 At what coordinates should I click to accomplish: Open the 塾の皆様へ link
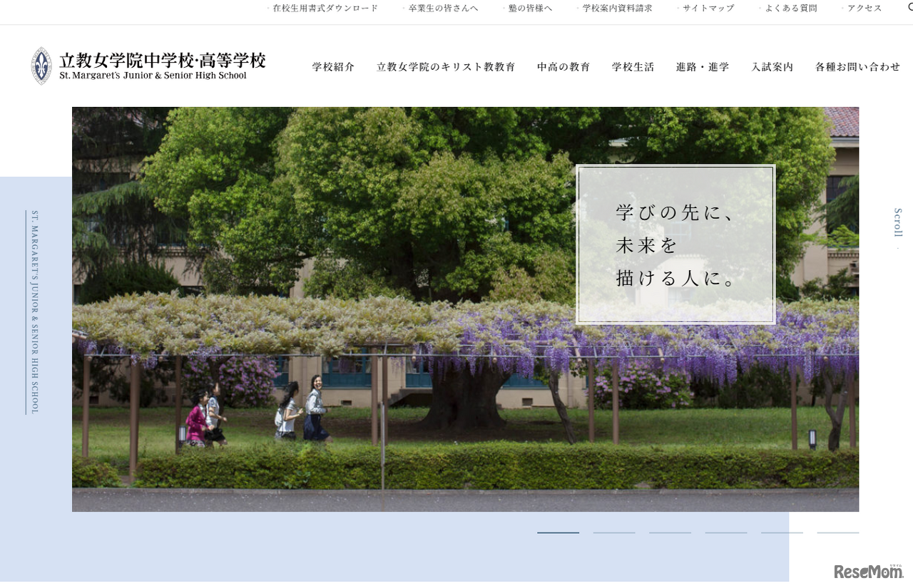(531, 9)
